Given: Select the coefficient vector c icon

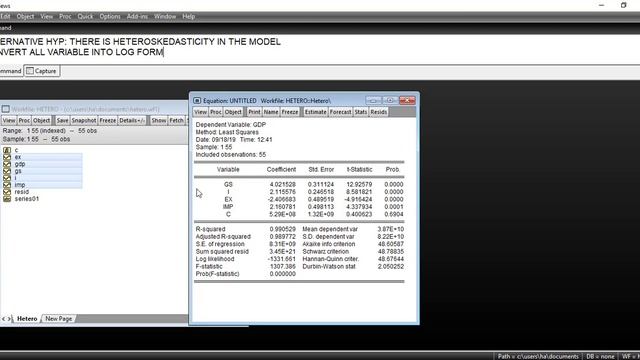Looking at the screenshot, I should tap(7, 150).
